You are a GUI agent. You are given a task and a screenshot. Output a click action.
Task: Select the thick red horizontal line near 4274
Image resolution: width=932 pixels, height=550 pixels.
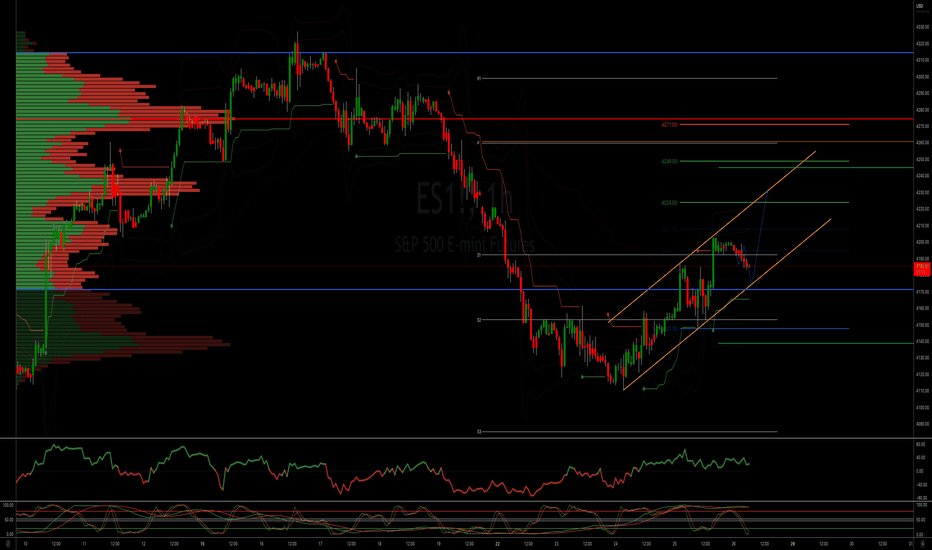[464, 119]
